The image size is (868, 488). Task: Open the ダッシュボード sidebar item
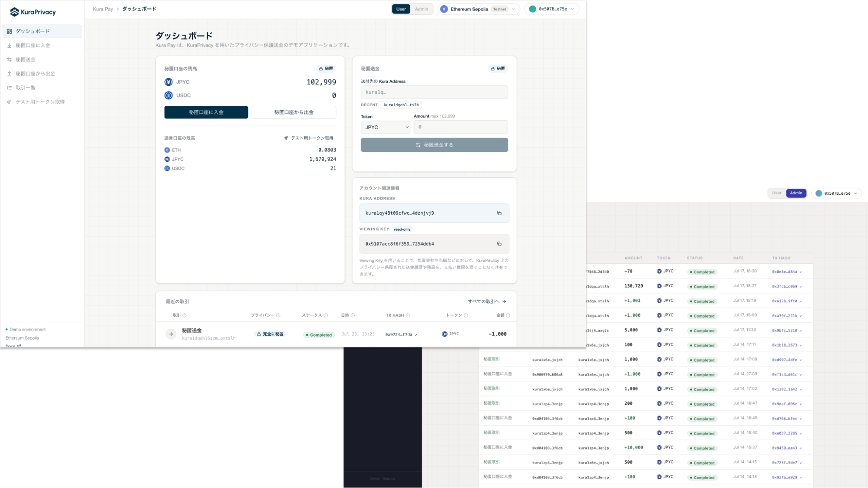pyautogui.click(x=42, y=31)
